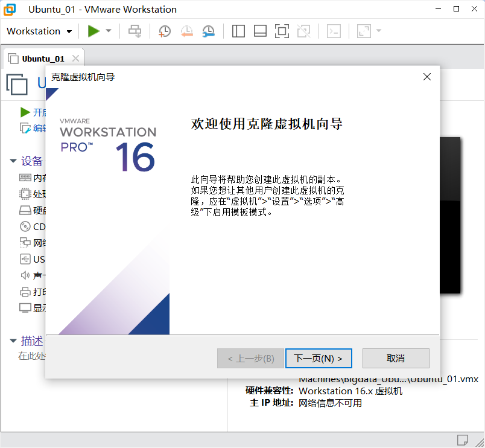Revert to snapshot using the clock-arrow icon
Screen dimensions: 485x448
(x=187, y=31)
